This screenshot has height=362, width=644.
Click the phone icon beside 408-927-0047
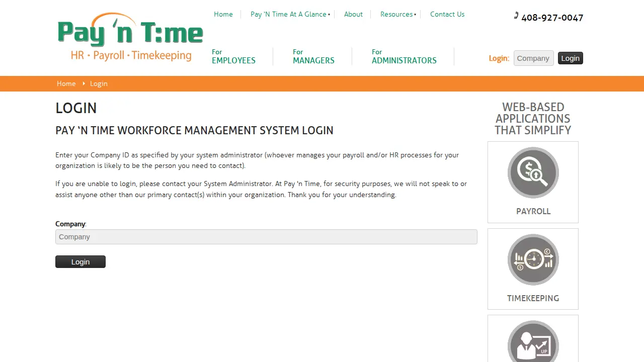(516, 16)
